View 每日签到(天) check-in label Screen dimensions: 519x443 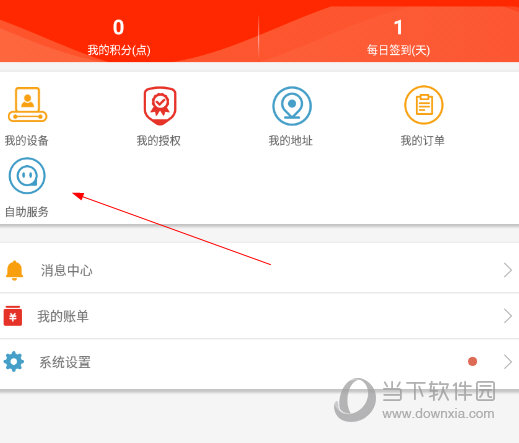click(x=398, y=50)
